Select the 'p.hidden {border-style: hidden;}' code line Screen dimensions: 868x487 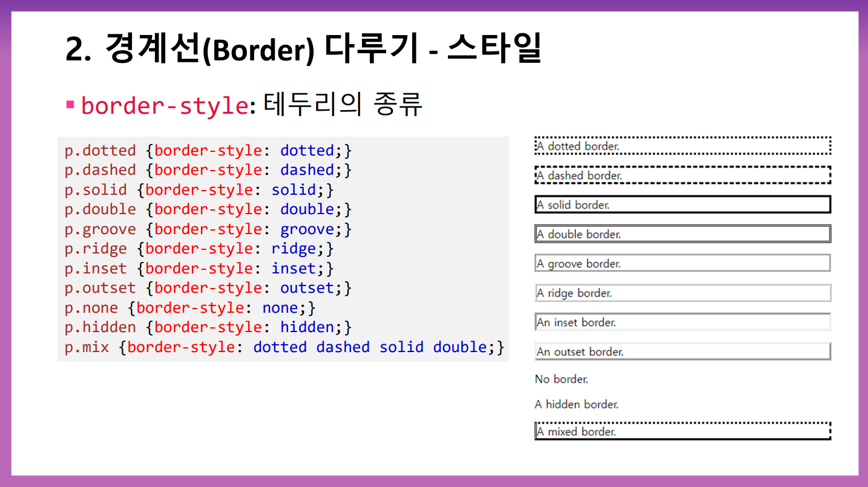coord(208,327)
